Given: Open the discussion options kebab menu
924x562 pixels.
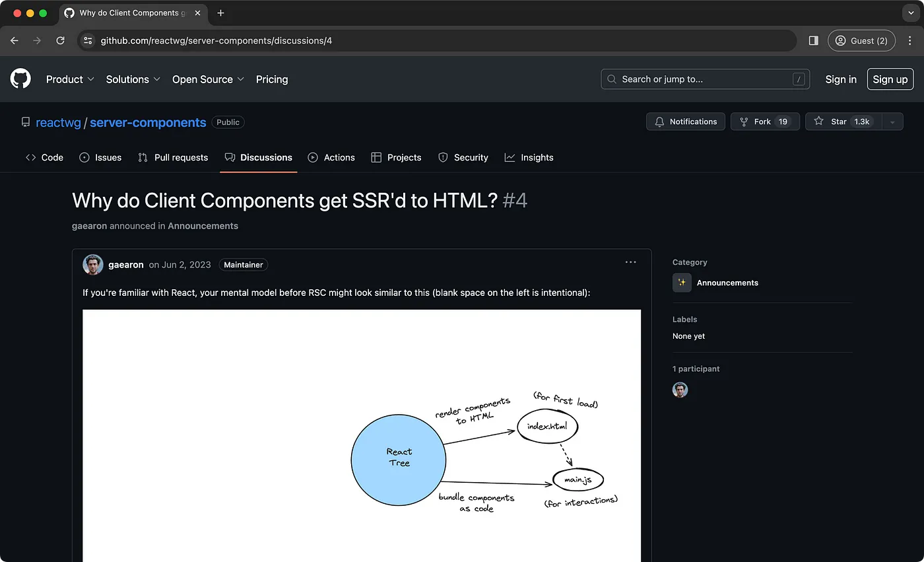Looking at the screenshot, I should (630, 262).
